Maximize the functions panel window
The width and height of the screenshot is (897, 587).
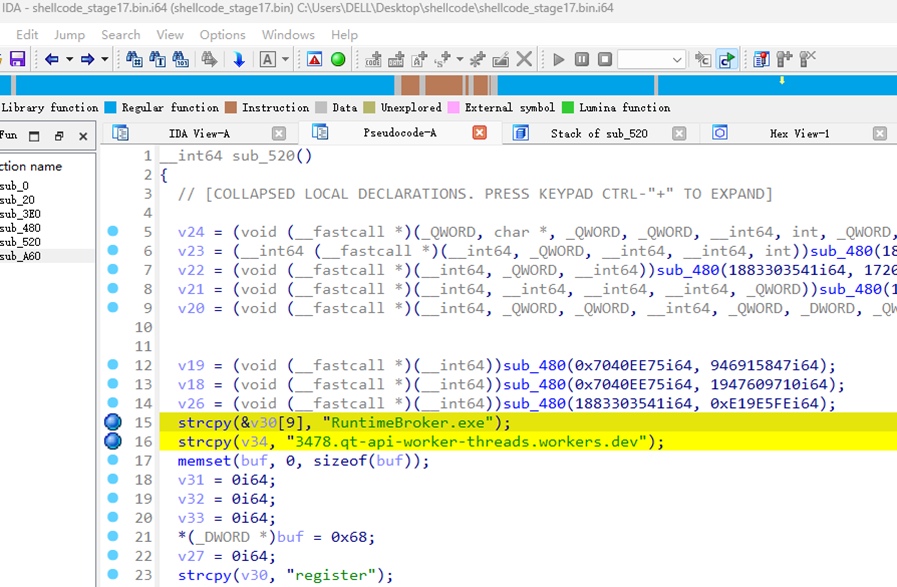pyautogui.click(x=34, y=136)
